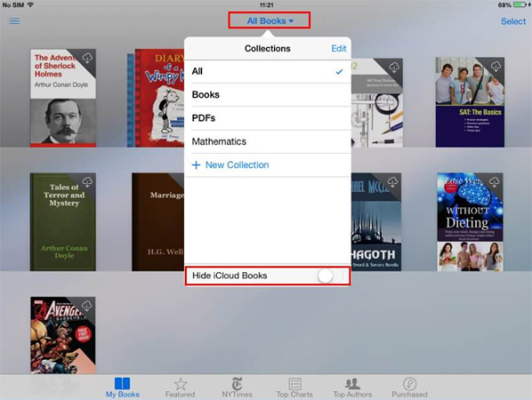Tap cloud icon on Avengers comic
The image size is (532, 400).
(87, 306)
